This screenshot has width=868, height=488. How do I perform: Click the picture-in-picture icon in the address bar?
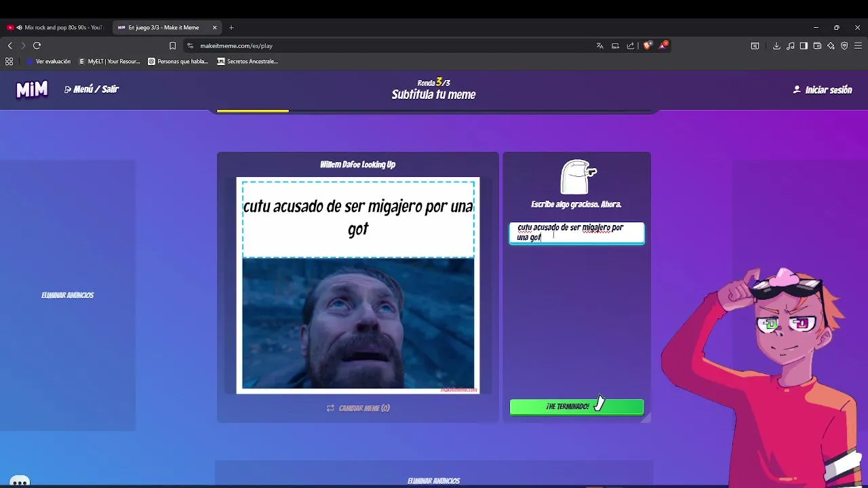point(615,45)
